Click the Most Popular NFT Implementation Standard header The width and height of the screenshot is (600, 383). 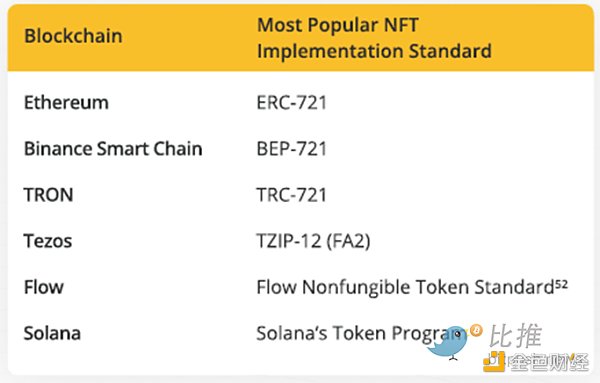374,38
